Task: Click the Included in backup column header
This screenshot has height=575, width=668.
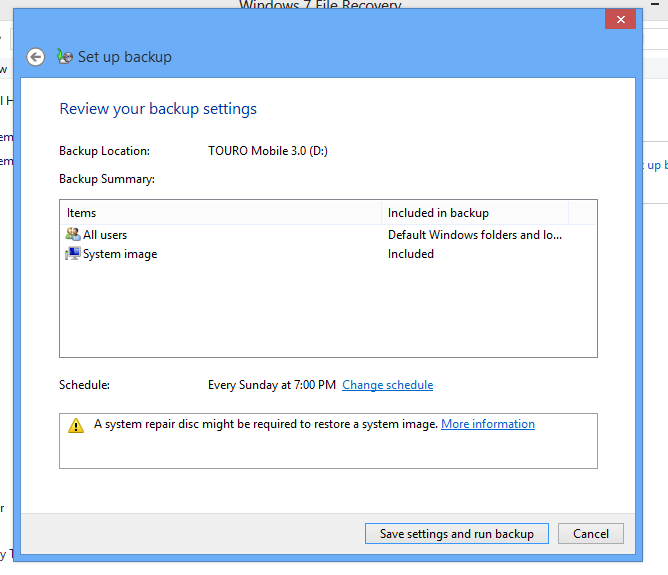Action: click(x=475, y=213)
